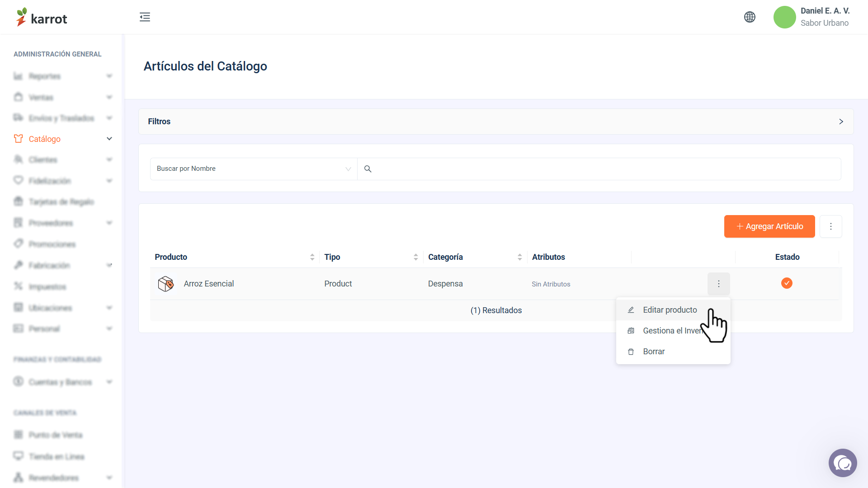Expand the Personal menu arrow

coord(109,328)
